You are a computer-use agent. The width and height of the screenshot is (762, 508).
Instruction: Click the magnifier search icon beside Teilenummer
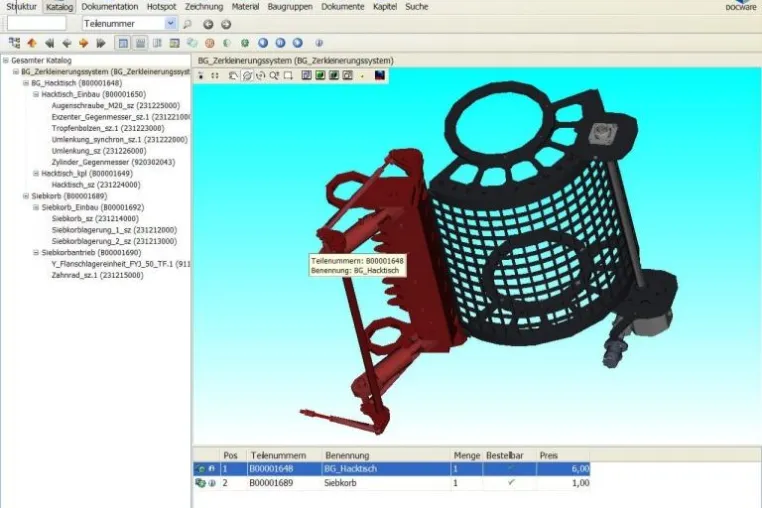click(x=187, y=24)
